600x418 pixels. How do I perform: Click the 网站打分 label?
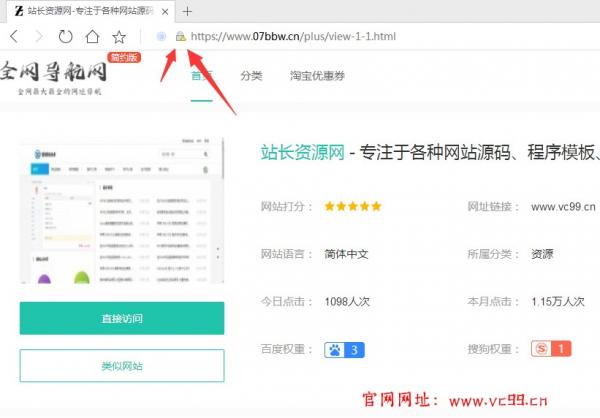point(286,207)
